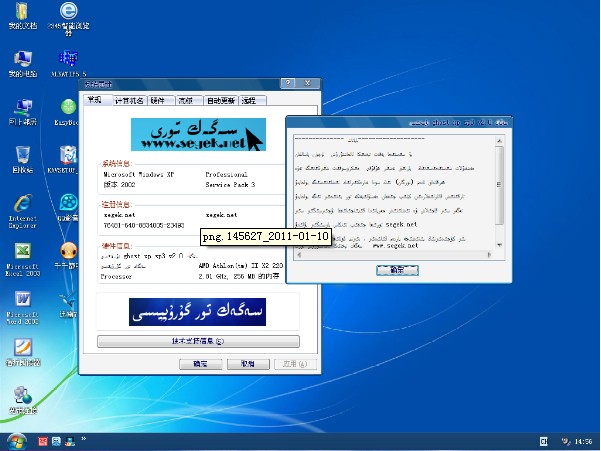
Task: Click the taskbar clock showing 14:56
Action: [583, 442]
